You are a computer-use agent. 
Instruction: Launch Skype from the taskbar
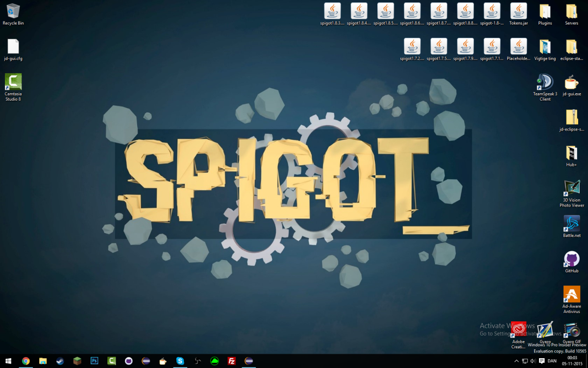(179, 362)
